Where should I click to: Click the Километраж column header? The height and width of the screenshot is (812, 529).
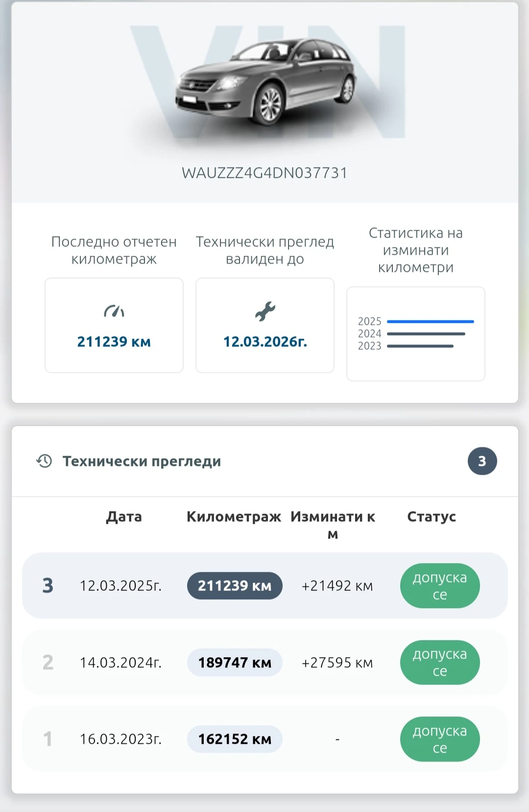(234, 517)
